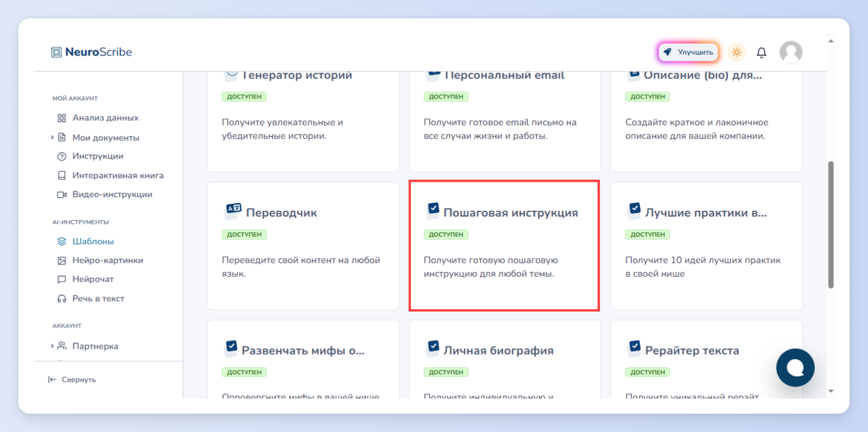Open the live chat bubble
This screenshot has width=868, height=432.
(x=795, y=368)
